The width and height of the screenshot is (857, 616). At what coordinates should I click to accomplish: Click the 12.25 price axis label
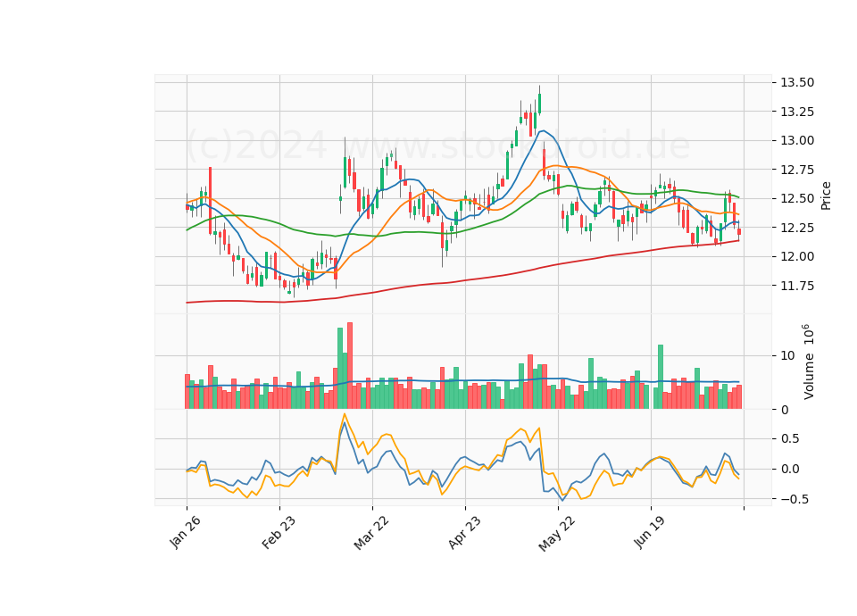[797, 228]
